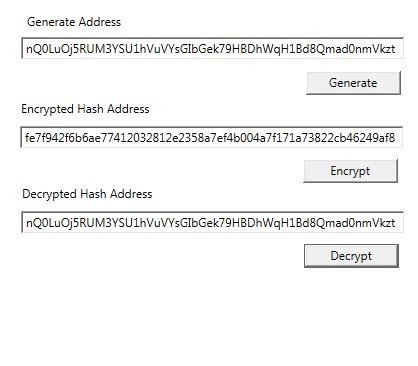Generate a new address with the Generate button
Image resolution: width=418 pixels, height=366 pixels.
[x=353, y=83]
